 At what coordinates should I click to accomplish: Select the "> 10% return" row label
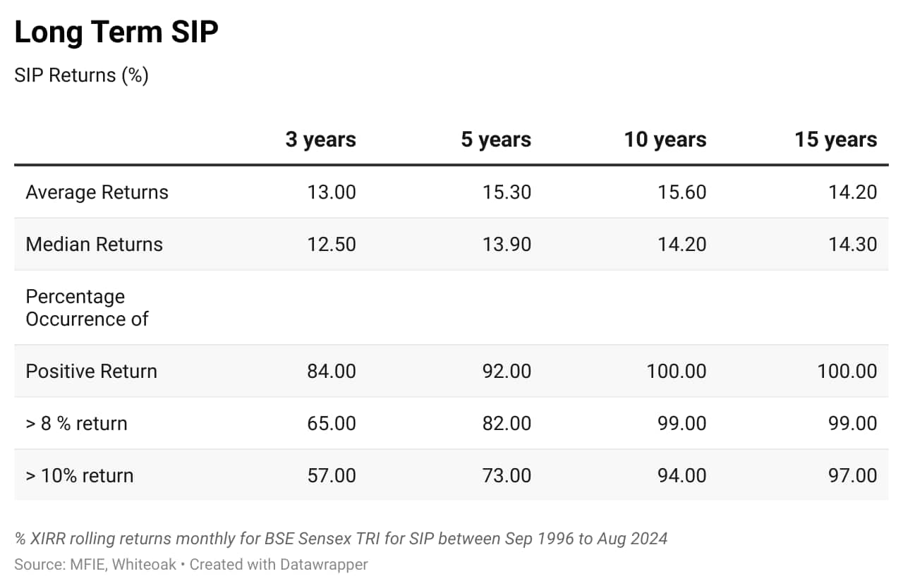[x=79, y=476]
